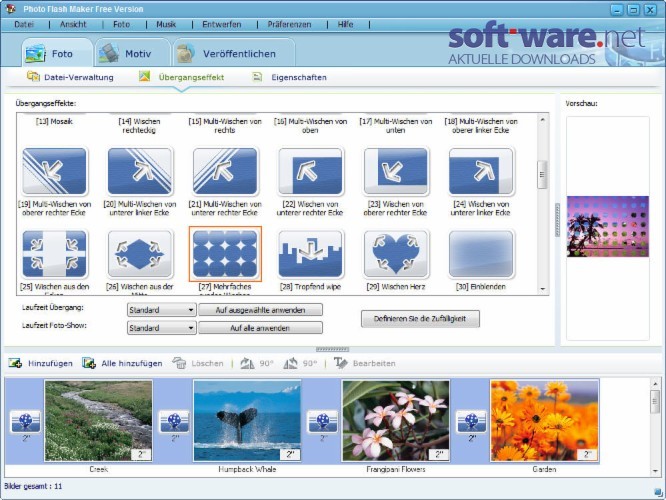Click '[17] Multi-Wischen von unten' label
The height and width of the screenshot is (500, 666).
click(x=396, y=126)
